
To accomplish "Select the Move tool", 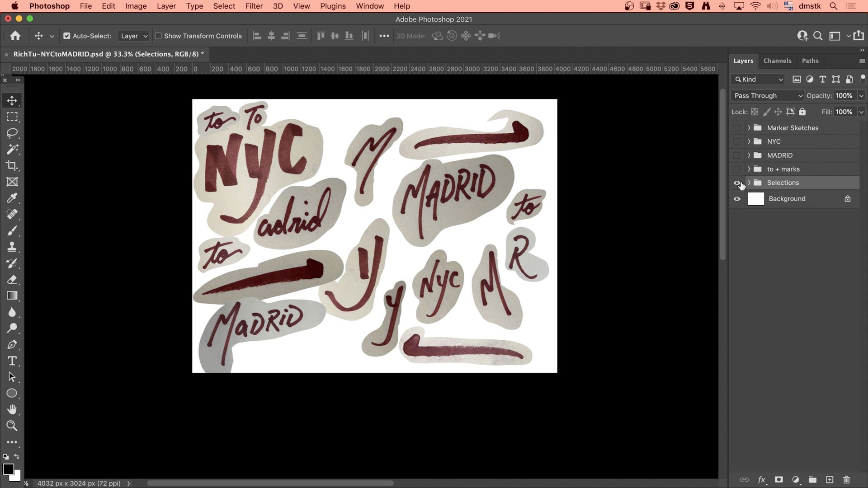I will [12, 100].
